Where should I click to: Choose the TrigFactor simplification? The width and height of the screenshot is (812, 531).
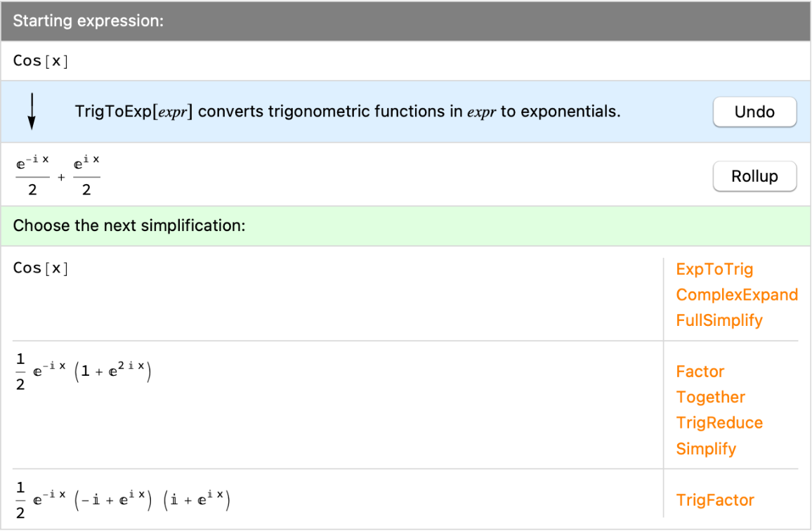[x=715, y=500]
